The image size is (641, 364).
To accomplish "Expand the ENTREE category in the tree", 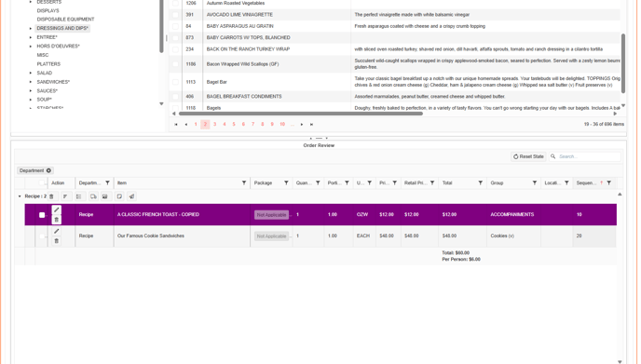I will click(x=31, y=37).
